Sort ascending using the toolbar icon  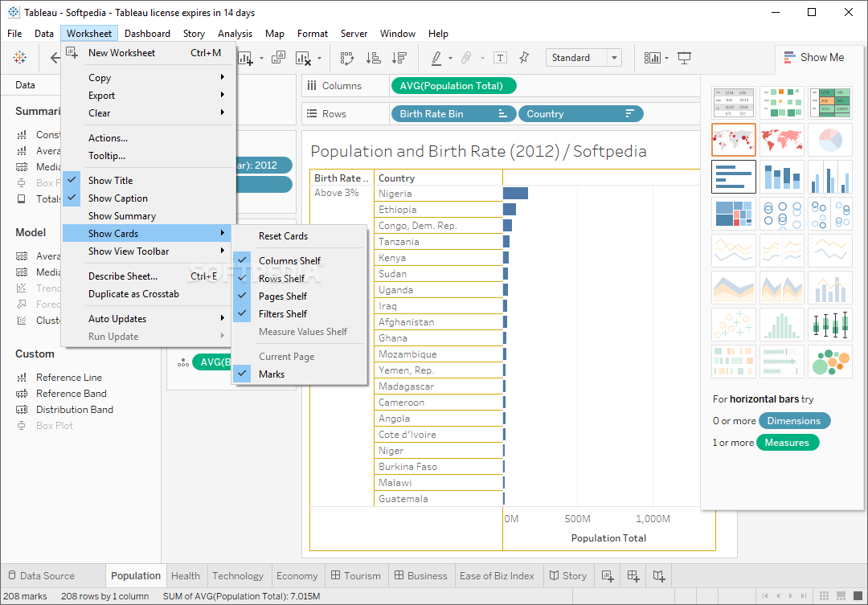[x=374, y=58]
